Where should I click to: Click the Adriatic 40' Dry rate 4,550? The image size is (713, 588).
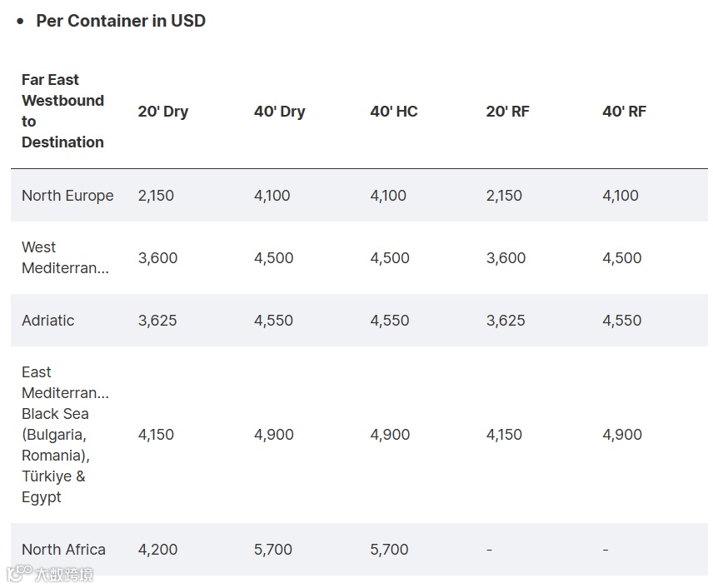(x=274, y=321)
